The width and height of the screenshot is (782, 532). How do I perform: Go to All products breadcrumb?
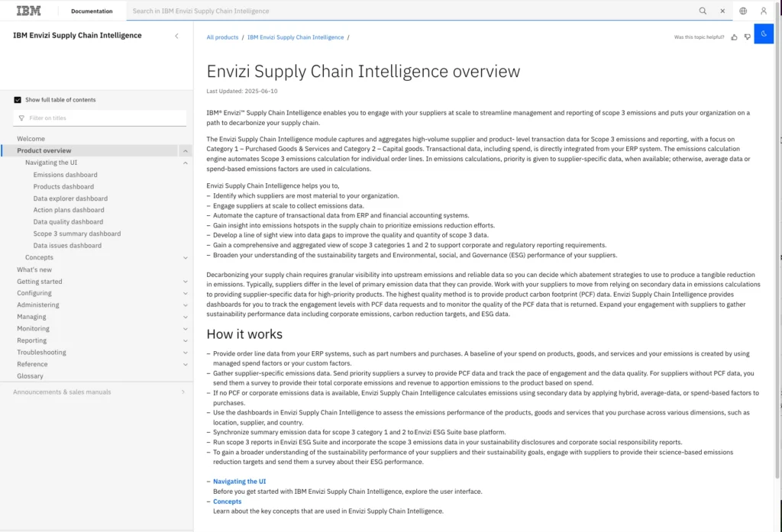click(x=222, y=37)
